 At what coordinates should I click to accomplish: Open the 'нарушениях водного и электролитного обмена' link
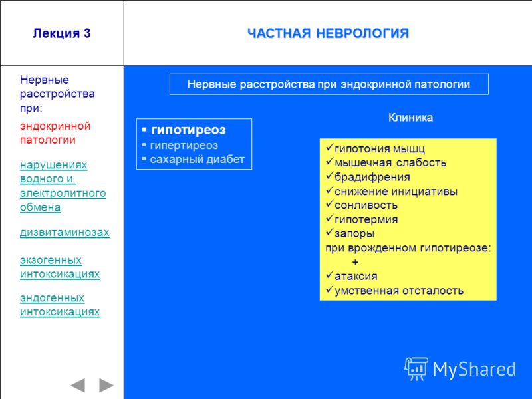point(63,186)
